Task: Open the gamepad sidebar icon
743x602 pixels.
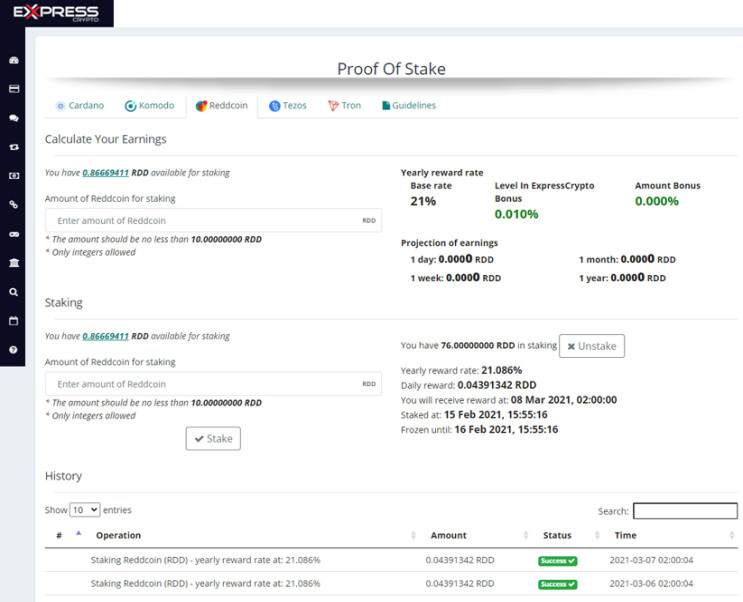Action: 14,234
